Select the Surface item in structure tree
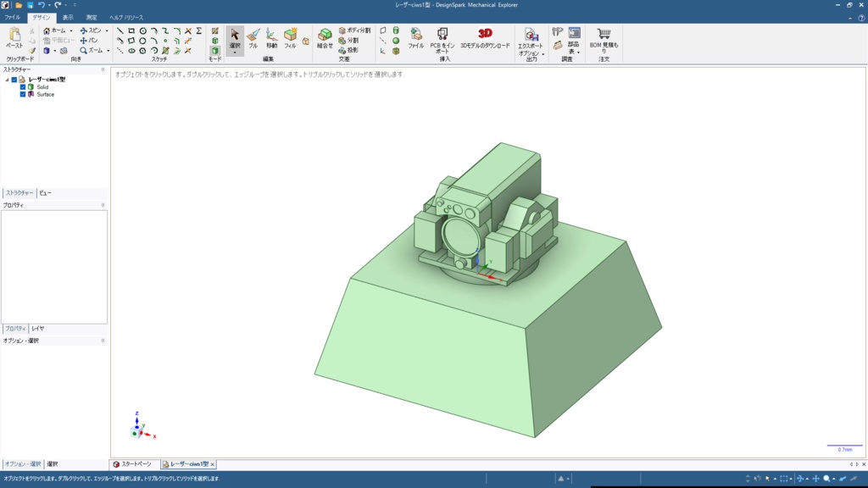 tap(46, 94)
